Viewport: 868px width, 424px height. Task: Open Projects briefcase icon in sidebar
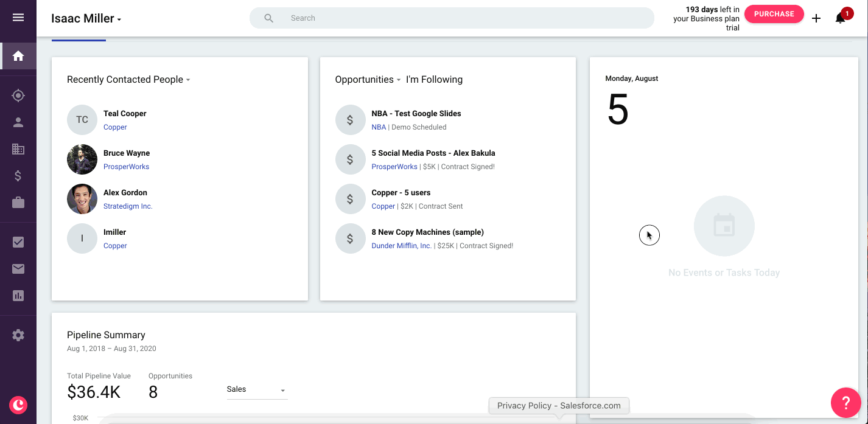[x=18, y=203]
